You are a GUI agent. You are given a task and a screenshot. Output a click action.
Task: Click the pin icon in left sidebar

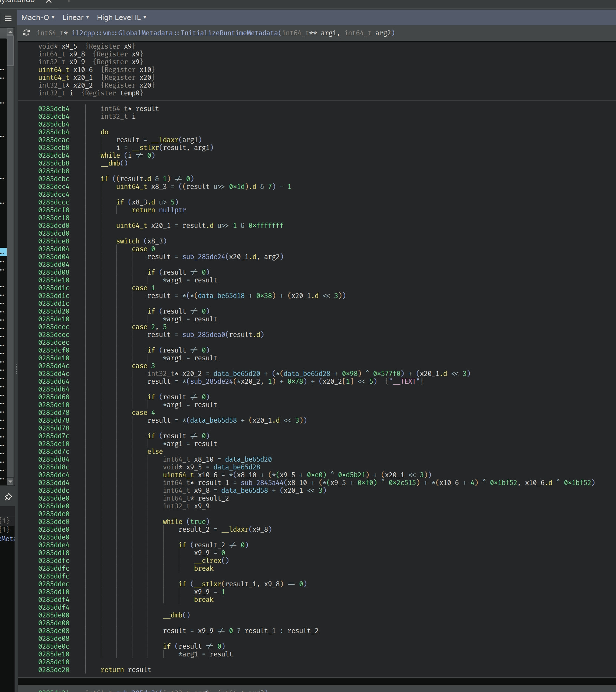click(x=8, y=497)
